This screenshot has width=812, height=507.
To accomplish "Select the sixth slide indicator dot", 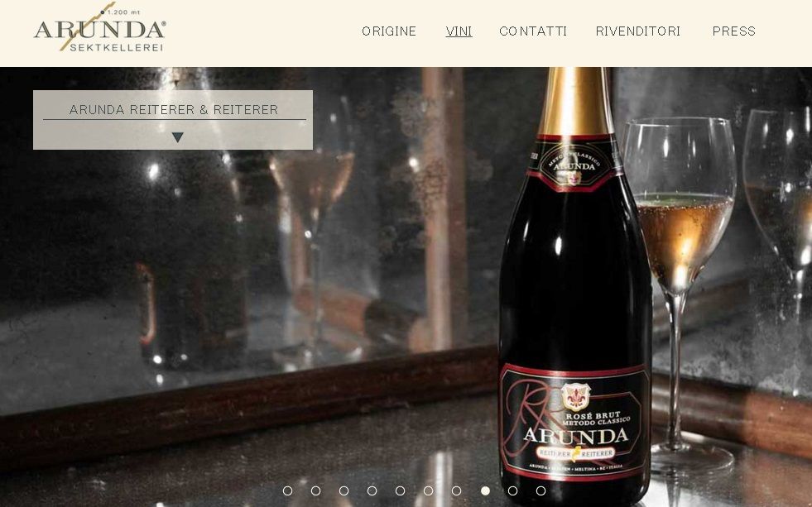I will point(428,490).
